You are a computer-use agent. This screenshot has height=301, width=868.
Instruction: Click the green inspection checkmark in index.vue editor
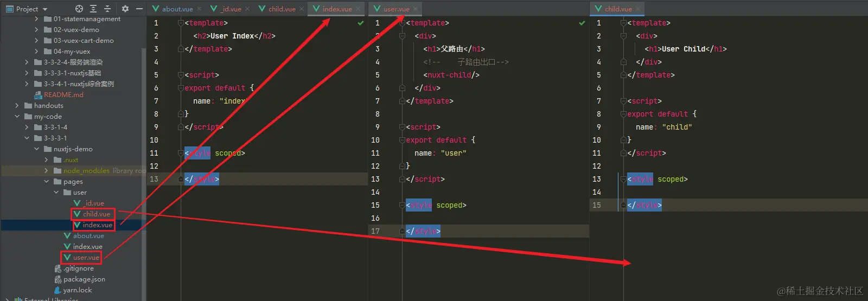361,23
